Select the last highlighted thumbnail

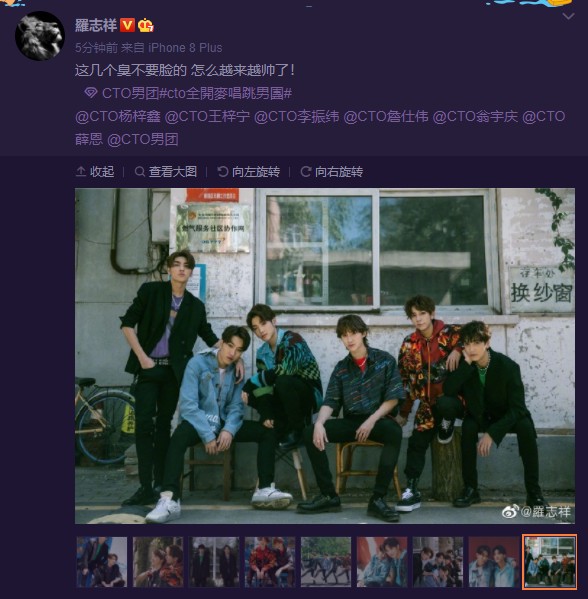550,562
